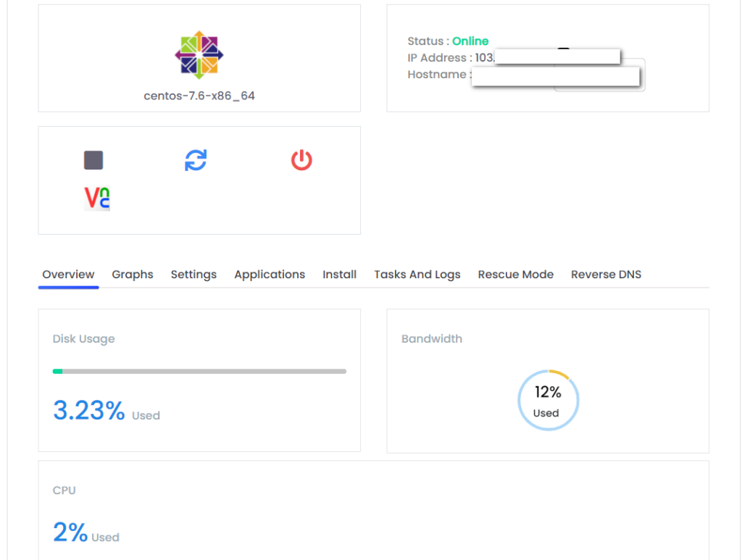Switch to Rescue Mode tab
Screen dimensions: 742x560
[516, 275]
